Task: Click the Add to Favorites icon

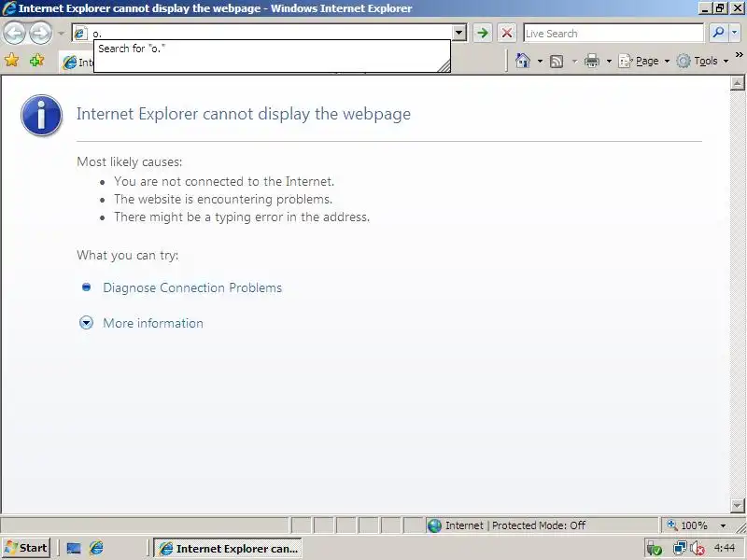Action: [x=36, y=61]
